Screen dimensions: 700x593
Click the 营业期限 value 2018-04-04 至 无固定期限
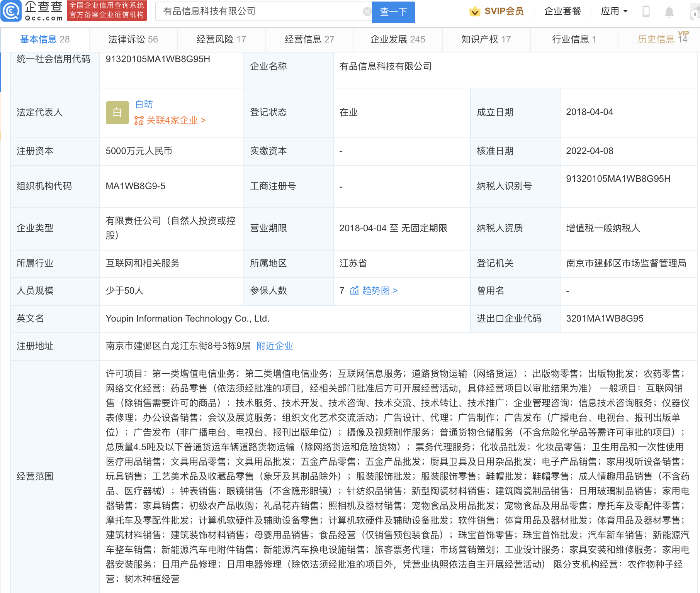coord(393,228)
